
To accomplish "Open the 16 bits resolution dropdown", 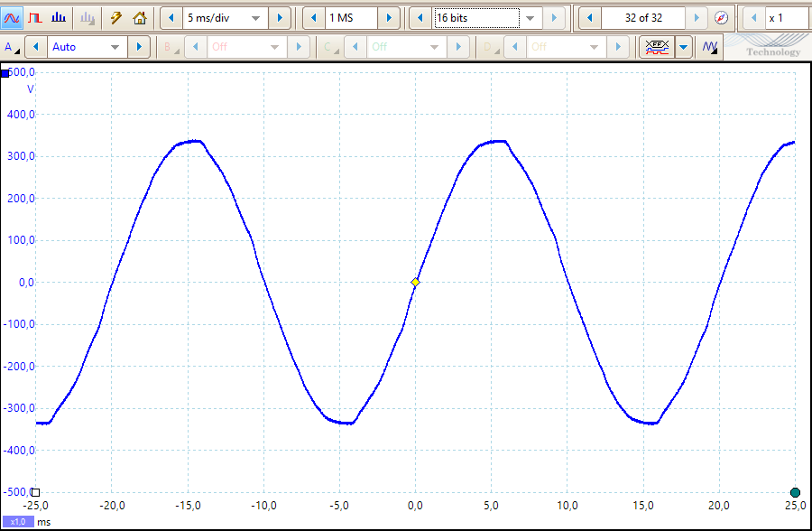I will click(x=530, y=18).
